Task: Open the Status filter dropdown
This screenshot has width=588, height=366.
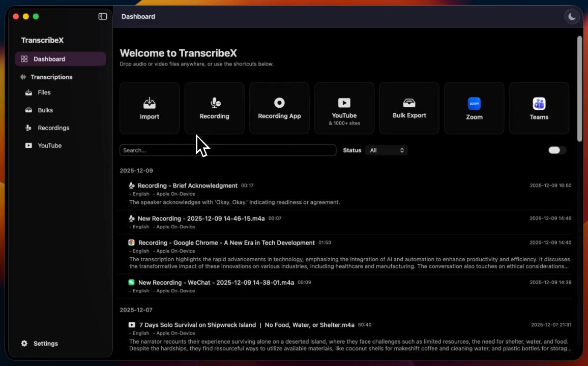Action: coord(387,150)
